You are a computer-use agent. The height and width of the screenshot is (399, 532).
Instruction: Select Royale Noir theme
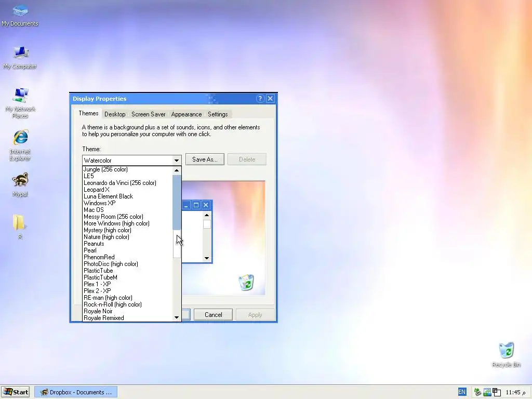click(x=128, y=311)
